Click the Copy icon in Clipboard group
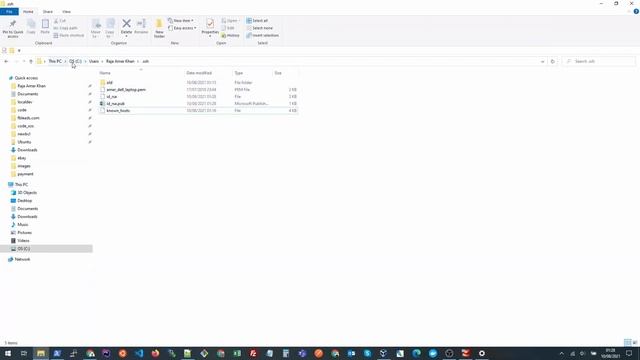 click(x=31, y=24)
